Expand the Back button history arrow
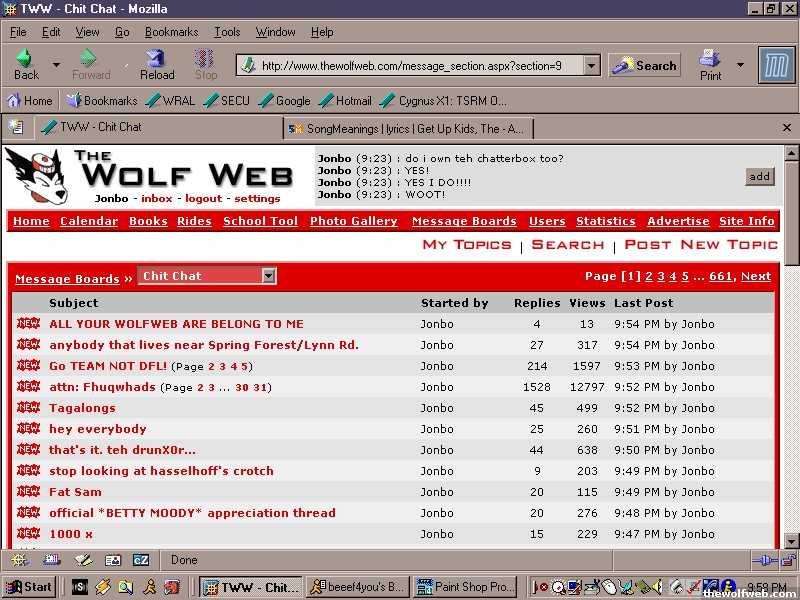 coord(56,66)
